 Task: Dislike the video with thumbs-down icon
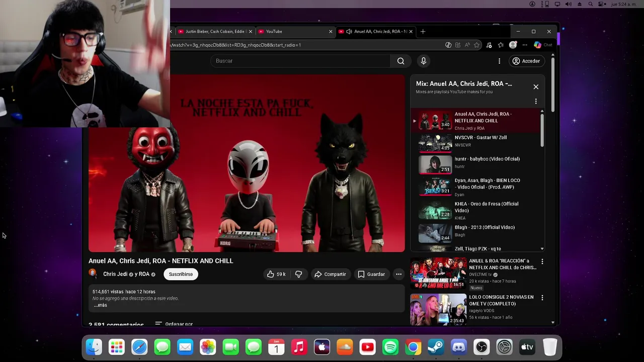tap(298, 274)
